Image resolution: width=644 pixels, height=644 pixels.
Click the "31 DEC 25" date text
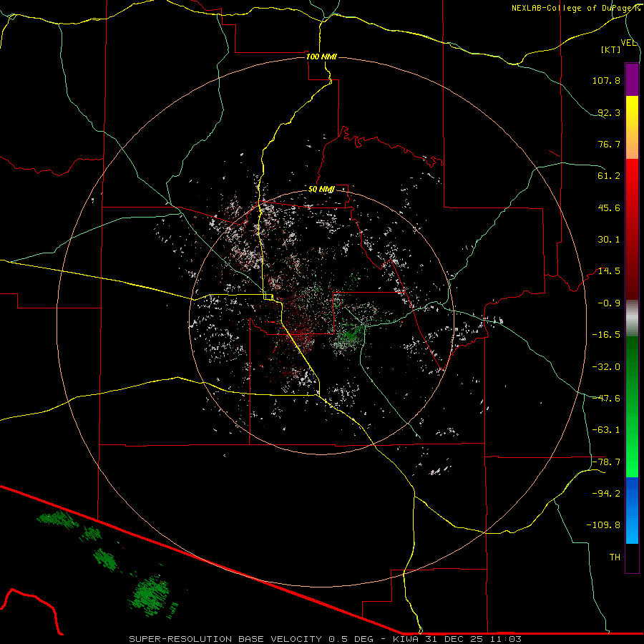click(454, 639)
